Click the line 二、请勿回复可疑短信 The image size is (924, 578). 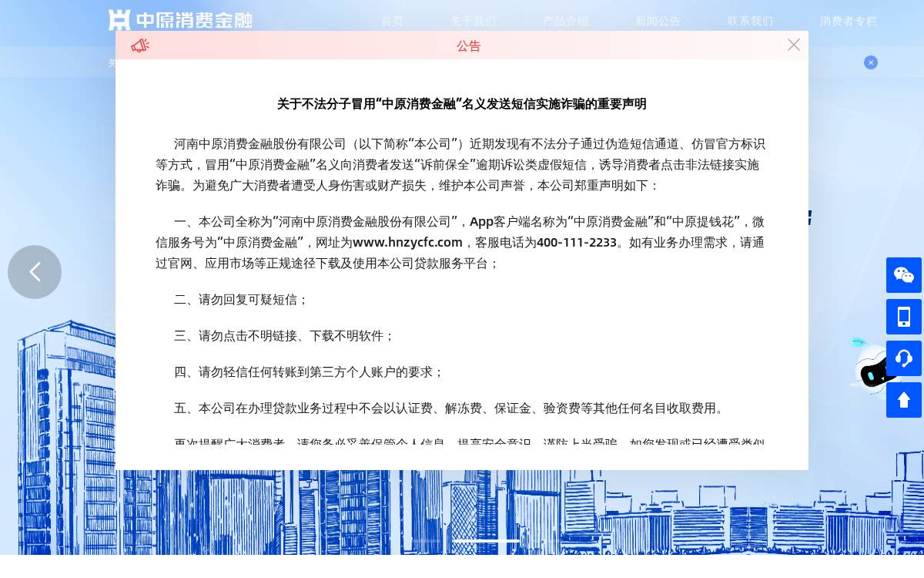click(x=241, y=300)
